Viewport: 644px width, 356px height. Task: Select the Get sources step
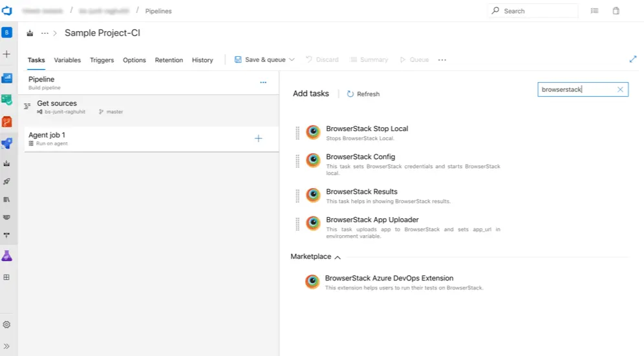pyautogui.click(x=57, y=103)
